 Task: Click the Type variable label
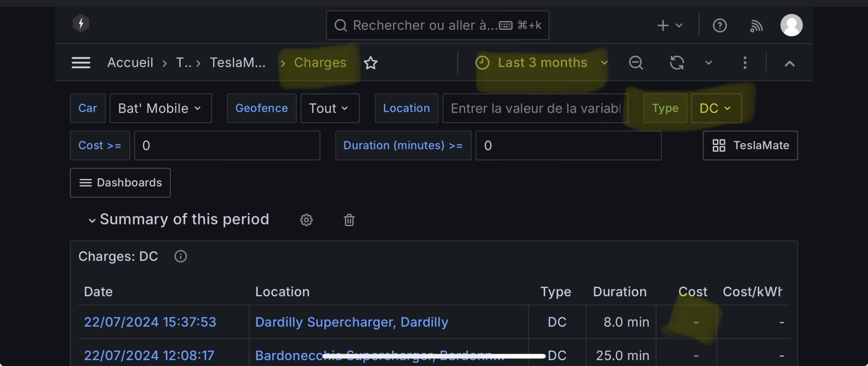tap(665, 108)
